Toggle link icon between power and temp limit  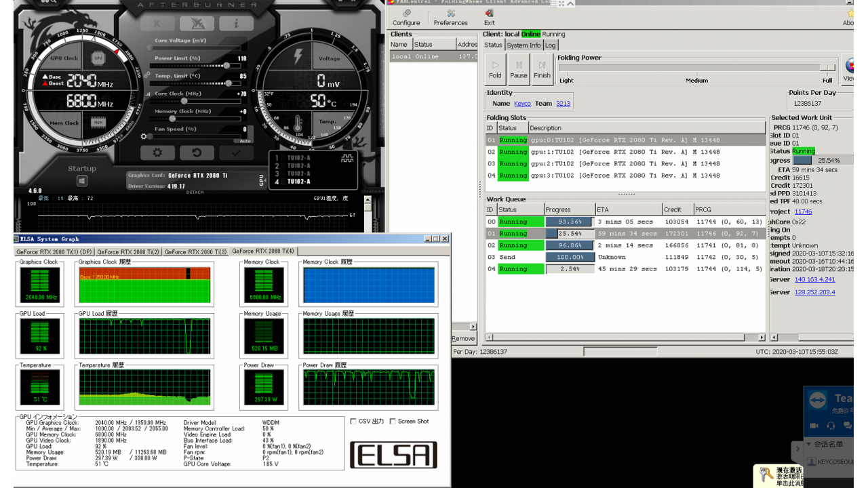tap(148, 75)
